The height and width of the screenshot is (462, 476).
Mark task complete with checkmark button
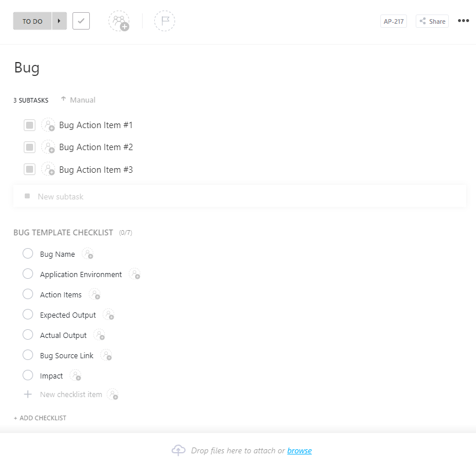(81, 21)
